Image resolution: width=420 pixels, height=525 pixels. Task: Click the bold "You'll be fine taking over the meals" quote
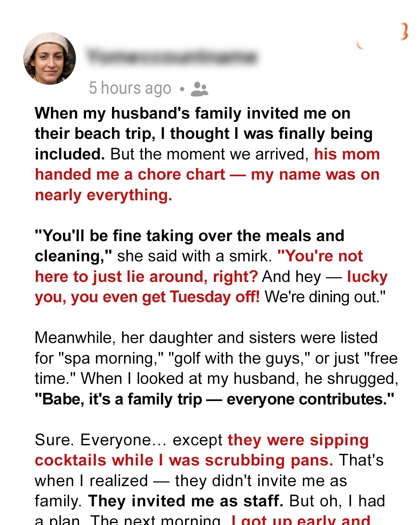pyautogui.click(x=189, y=236)
